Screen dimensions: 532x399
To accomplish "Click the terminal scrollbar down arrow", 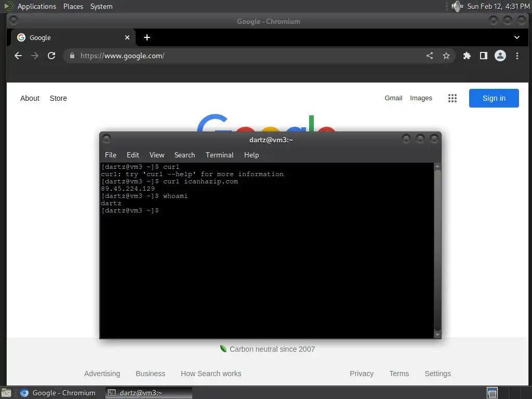I will 437,335.
